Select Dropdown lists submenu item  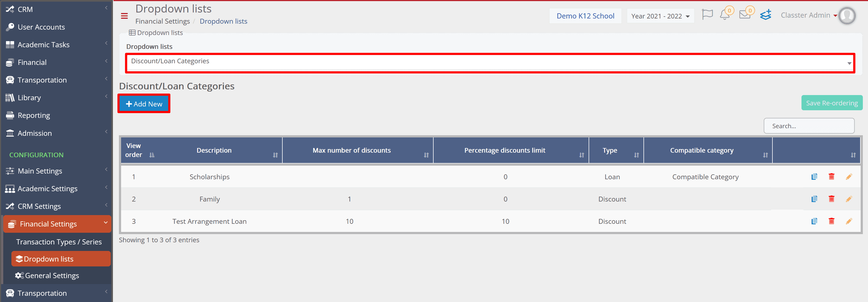[61, 259]
